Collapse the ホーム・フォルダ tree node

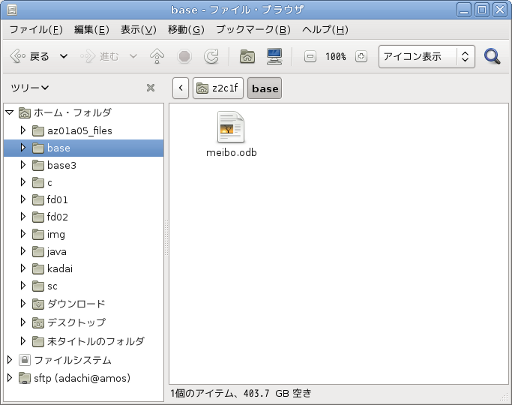[x=10, y=112]
